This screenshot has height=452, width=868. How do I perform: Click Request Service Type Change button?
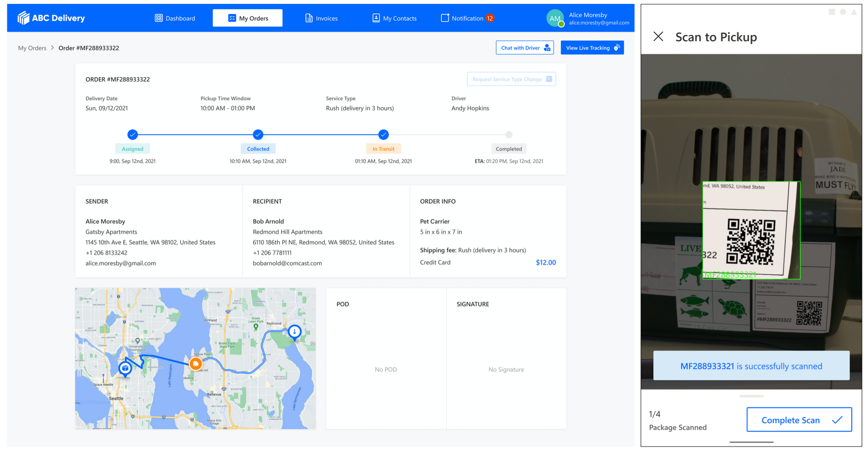[x=511, y=79]
